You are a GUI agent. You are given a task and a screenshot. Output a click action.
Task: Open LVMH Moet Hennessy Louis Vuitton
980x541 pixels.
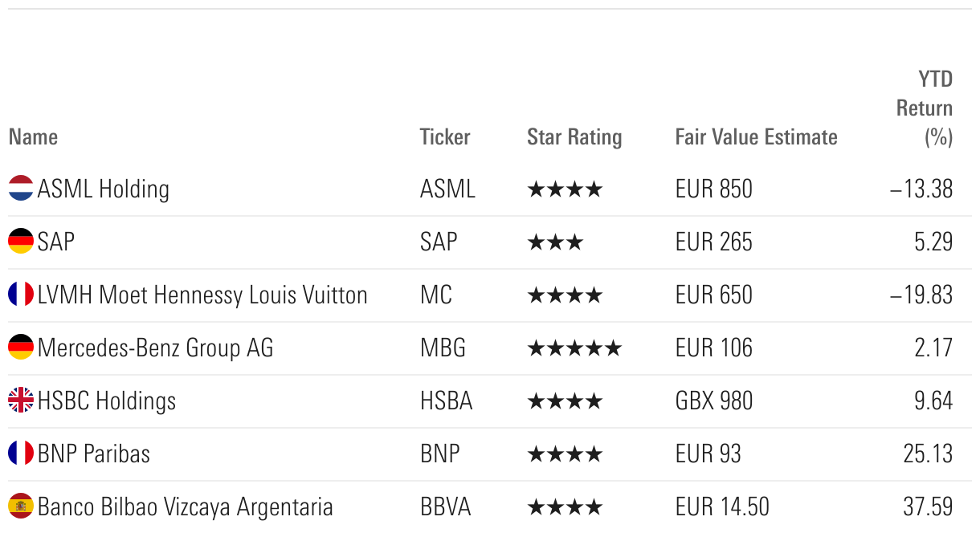[202, 295]
